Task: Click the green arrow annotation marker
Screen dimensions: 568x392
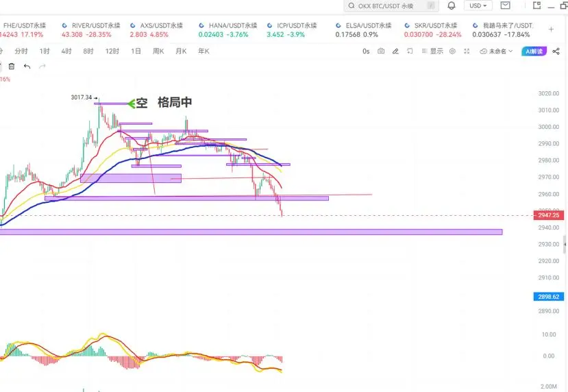Action: 132,104
